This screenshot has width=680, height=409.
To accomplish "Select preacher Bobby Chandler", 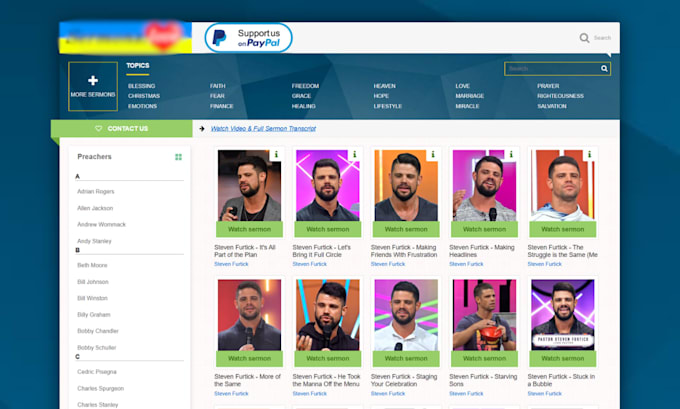I will pos(98,331).
